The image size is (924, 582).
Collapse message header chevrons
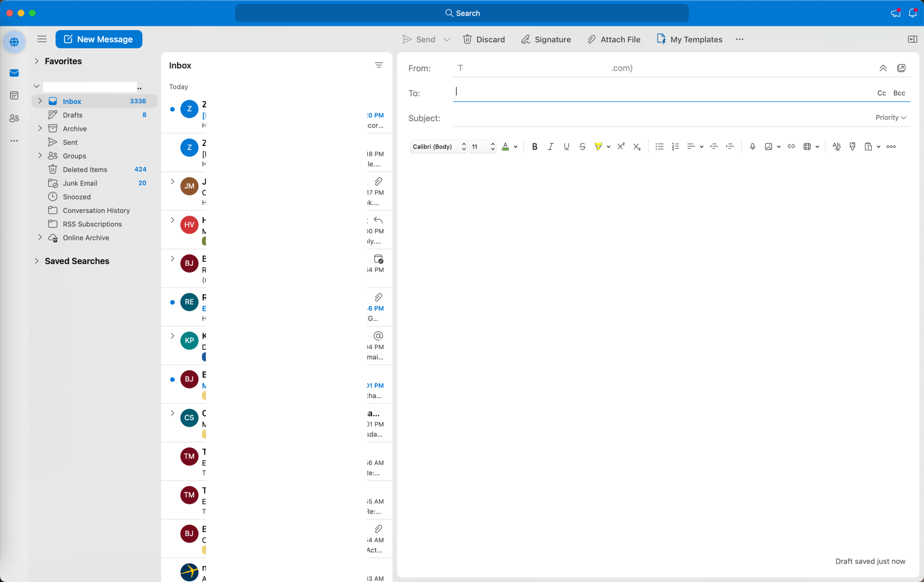(x=883, y=68)
